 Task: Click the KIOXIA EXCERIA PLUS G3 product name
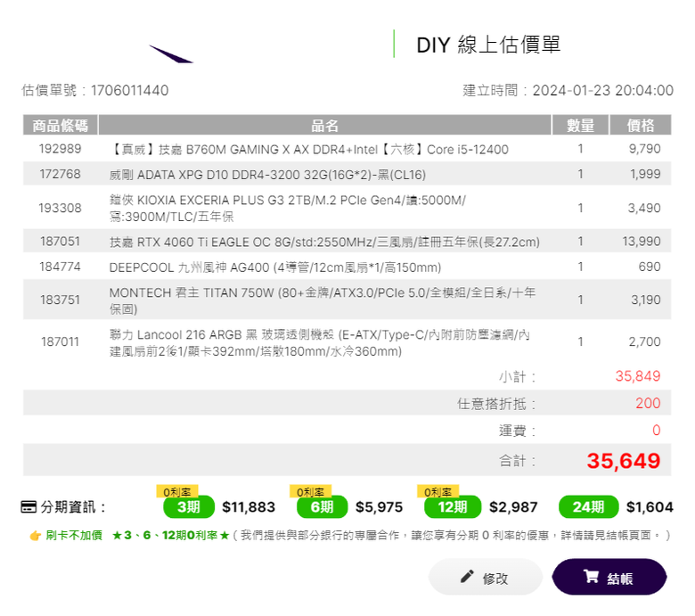pyautogui.click(x=287, y=208)
